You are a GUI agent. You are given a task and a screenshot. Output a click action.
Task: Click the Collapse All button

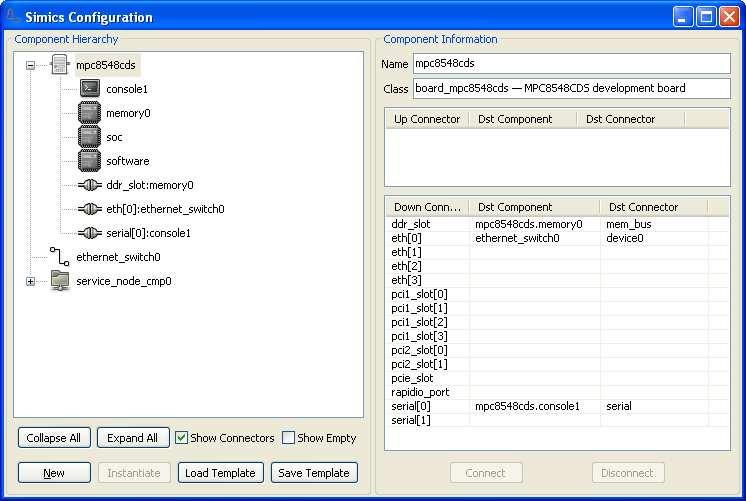click(54, 438)
